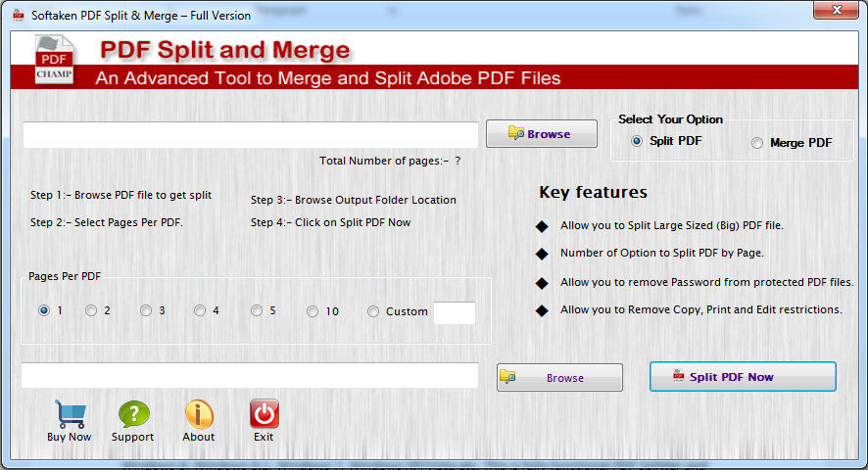Choose 4 pages per PDF
The width and height of the screenshot is (868, 470).
click(200, 311)
